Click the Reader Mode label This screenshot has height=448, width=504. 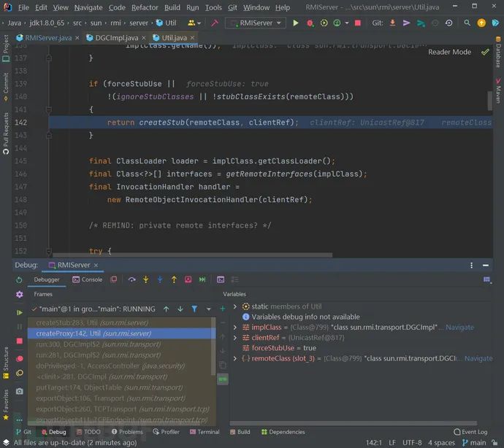click(x=449, y=52)
